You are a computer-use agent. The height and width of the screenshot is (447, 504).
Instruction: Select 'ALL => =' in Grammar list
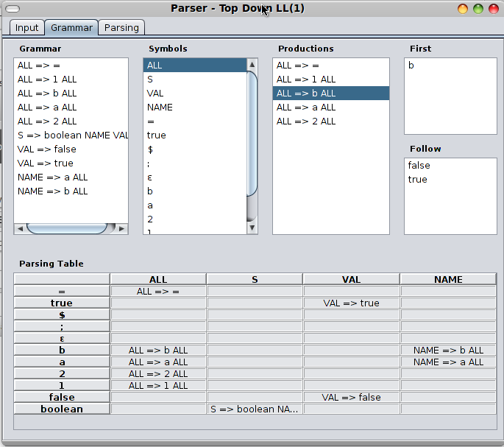click(71, 66)
